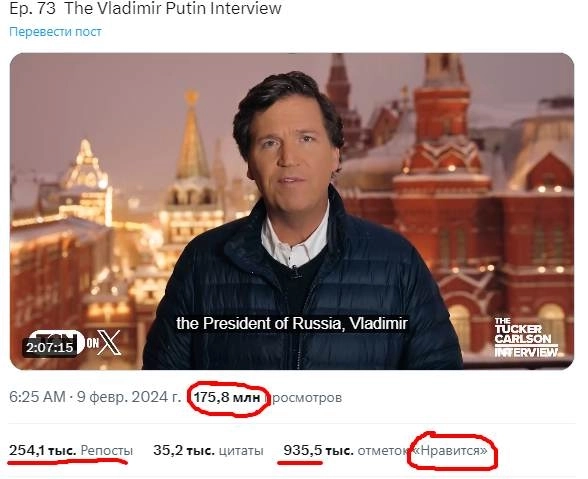This screenshot has height=479, width=588.
Task: Open the 'Репосты' list
Action: (x=106, y=450)
